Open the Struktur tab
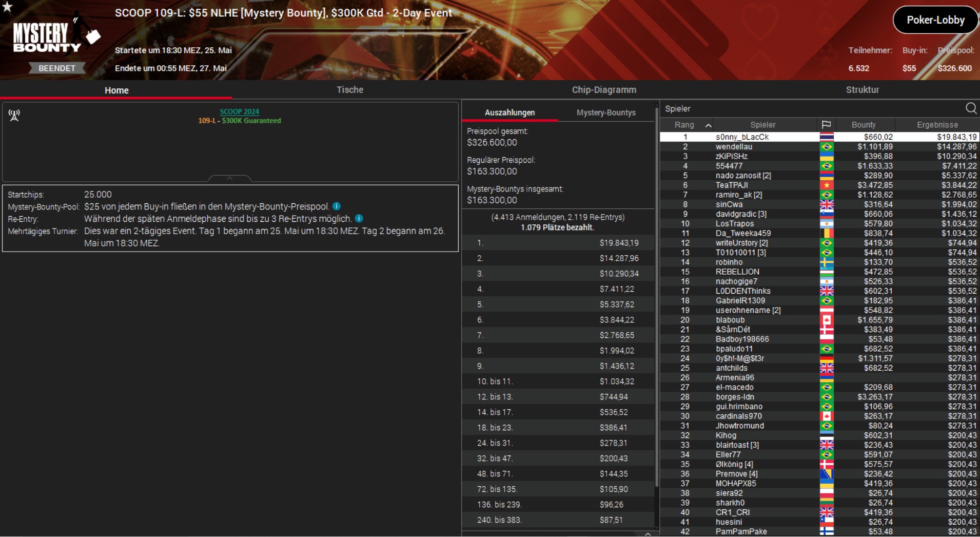The height and width of the screenshot is (537, 980). [x=862, y=90]
